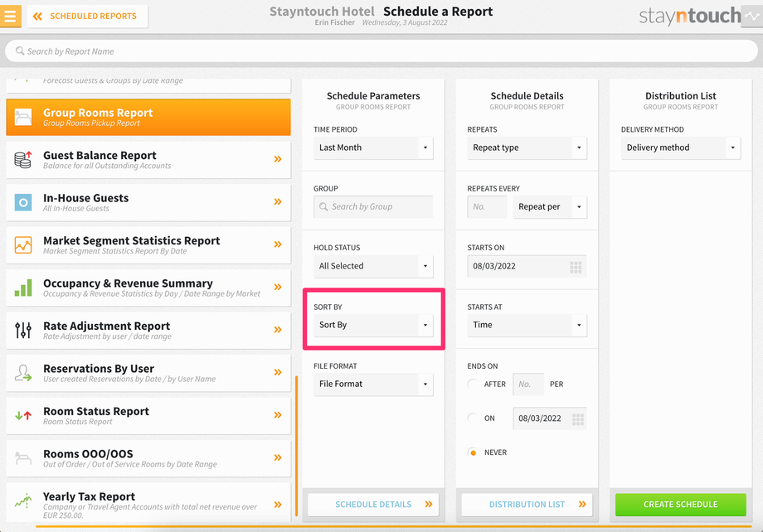The height and width of the screenshot is (532, 763).
Task: Click the Ends On date field
Action: coord(550,418)
